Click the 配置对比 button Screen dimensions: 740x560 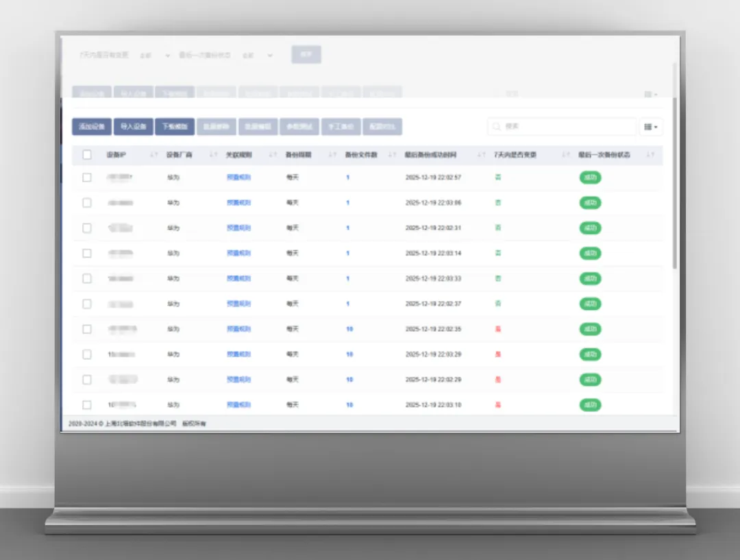(x=382, y=127)
